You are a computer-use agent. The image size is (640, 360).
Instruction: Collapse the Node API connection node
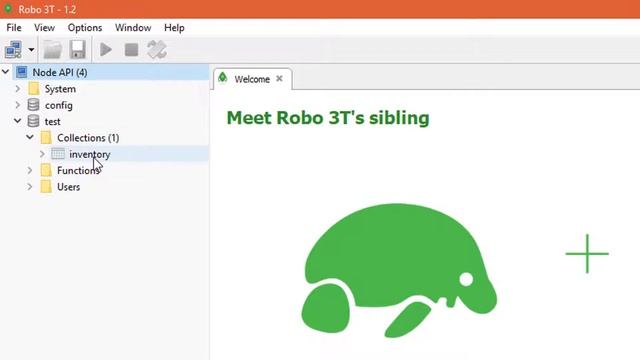pos(6,72)
